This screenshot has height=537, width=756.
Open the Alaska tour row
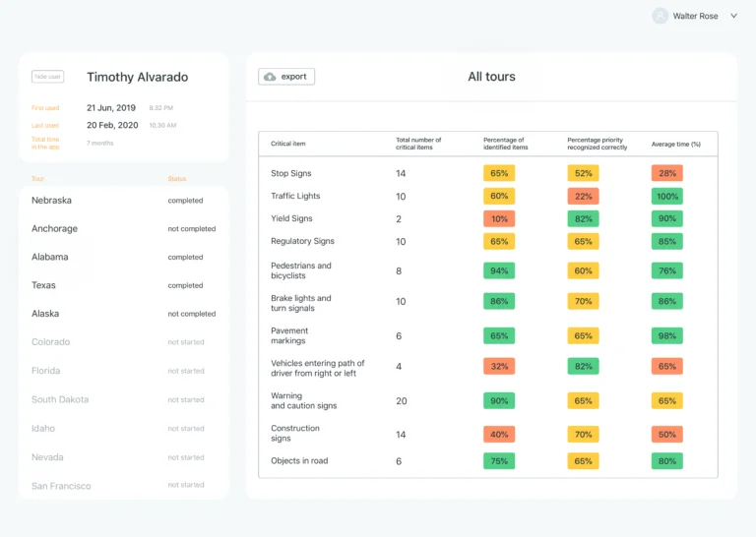pyautogui.click(x=45, y=315)
